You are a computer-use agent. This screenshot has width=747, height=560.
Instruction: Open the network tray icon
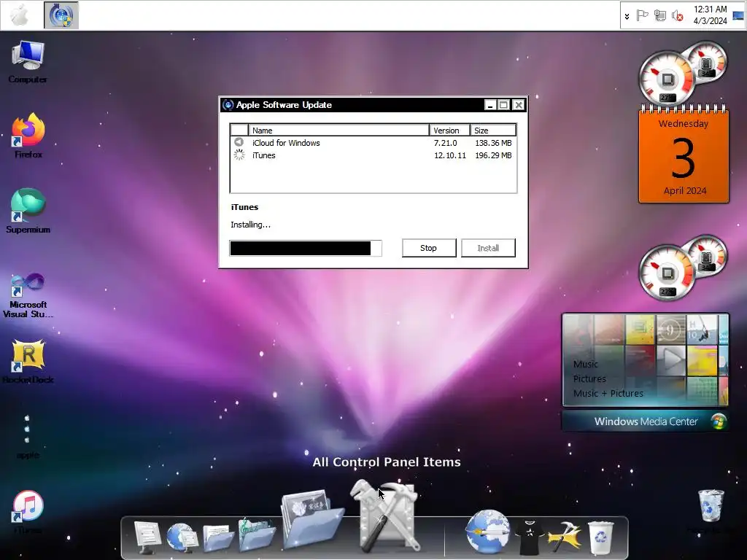point(659,16)
